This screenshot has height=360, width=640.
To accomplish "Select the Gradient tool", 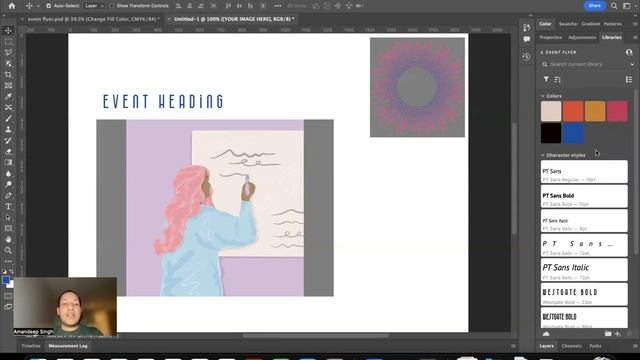I will [8, 162].
